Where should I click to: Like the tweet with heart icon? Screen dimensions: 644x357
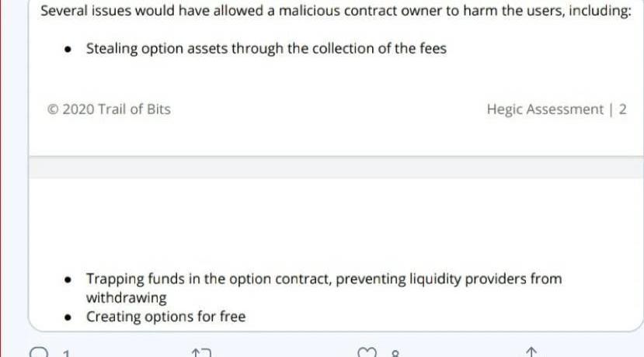pyautogui.click(x=367, y=352)
